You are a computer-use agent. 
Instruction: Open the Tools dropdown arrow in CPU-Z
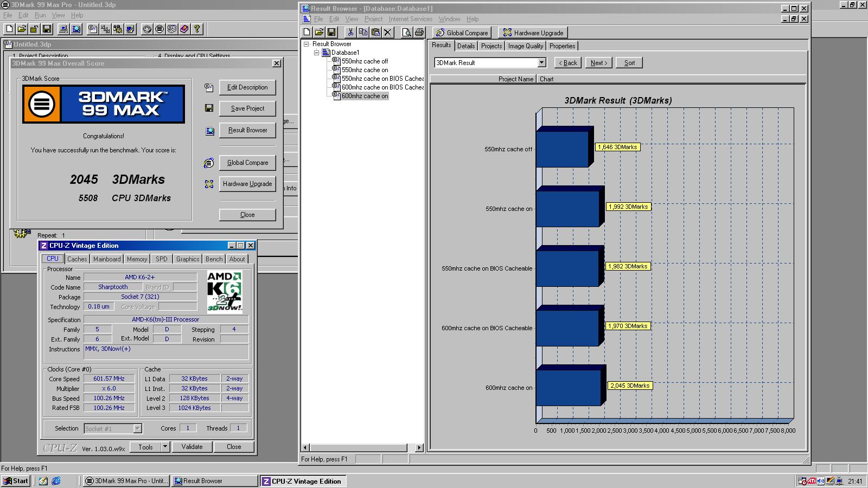point(165,447)
